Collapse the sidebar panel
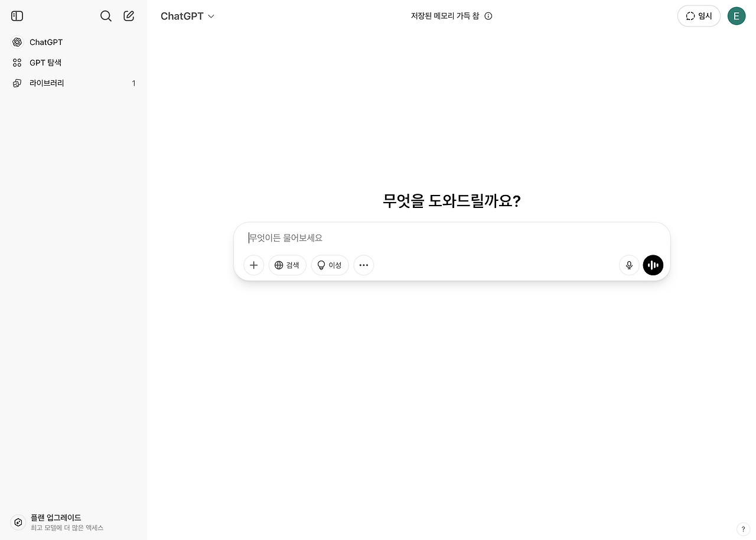756x540 pixels. (x=17, y=16)
